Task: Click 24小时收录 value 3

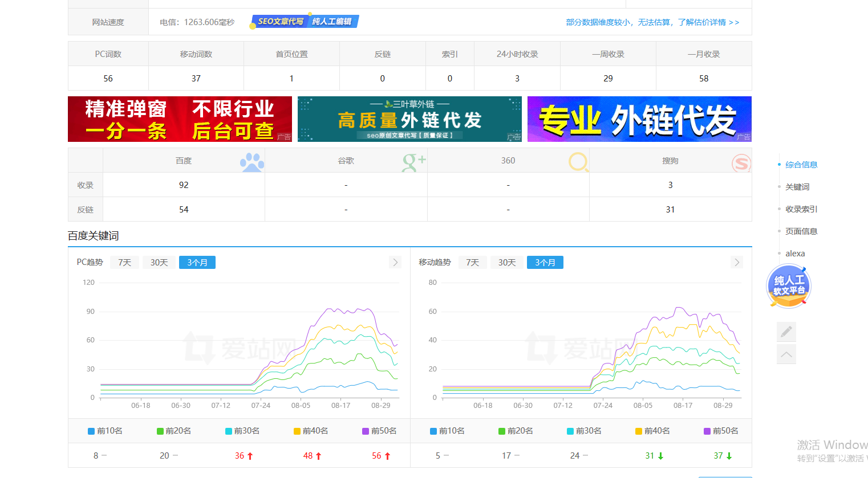Action: 517,79
